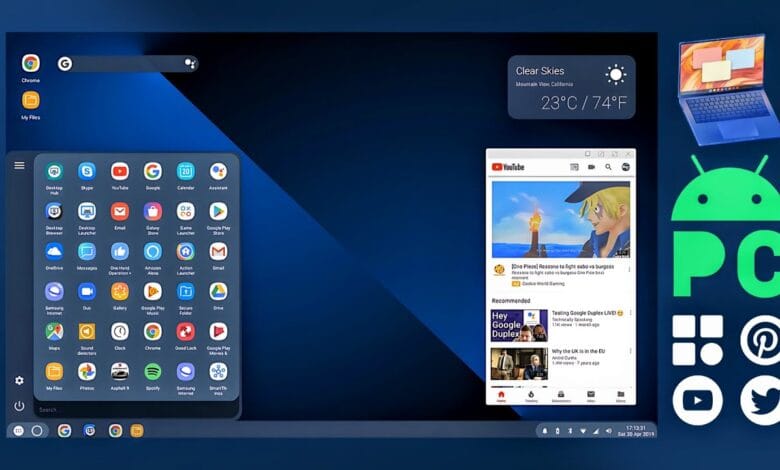Open Messages app in the launcher
The width and height of the screenshot is (780, 470).
click(87, 251)
